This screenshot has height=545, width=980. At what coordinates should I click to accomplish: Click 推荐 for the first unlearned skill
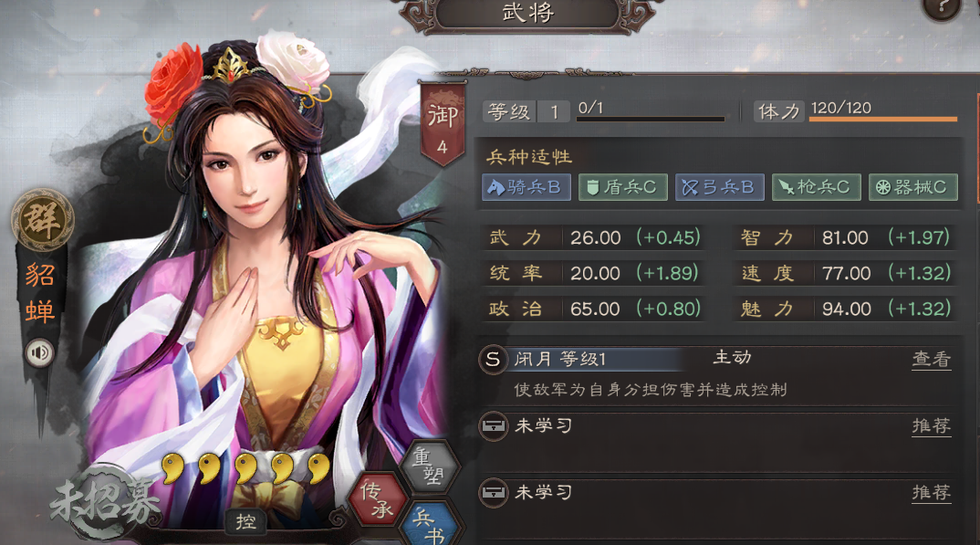coord(932,426)
